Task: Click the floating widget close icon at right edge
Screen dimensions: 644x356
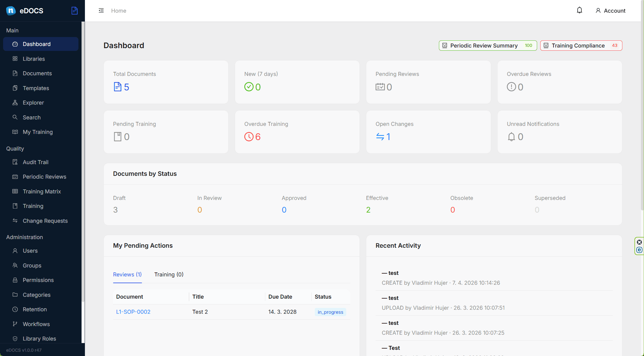Action: pyautogui.click(x=639, y=242)
